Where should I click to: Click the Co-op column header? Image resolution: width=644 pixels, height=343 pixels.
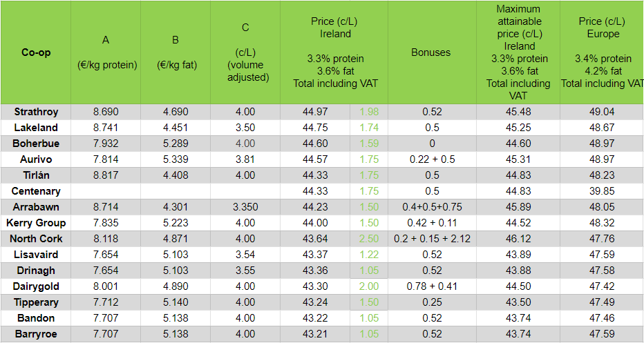coord(36,52)
